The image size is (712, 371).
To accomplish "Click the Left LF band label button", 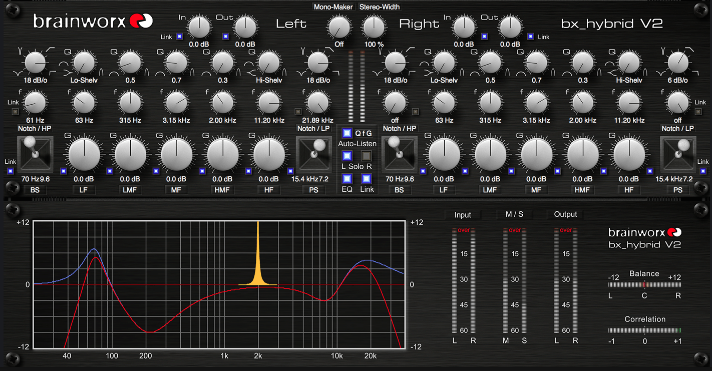I will pyautogui.click(x=84, y=190).
